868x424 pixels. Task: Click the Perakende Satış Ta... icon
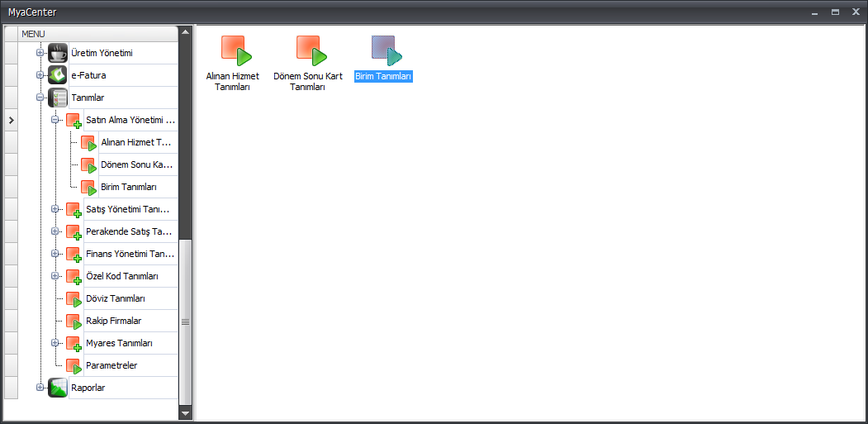(74, 232)
